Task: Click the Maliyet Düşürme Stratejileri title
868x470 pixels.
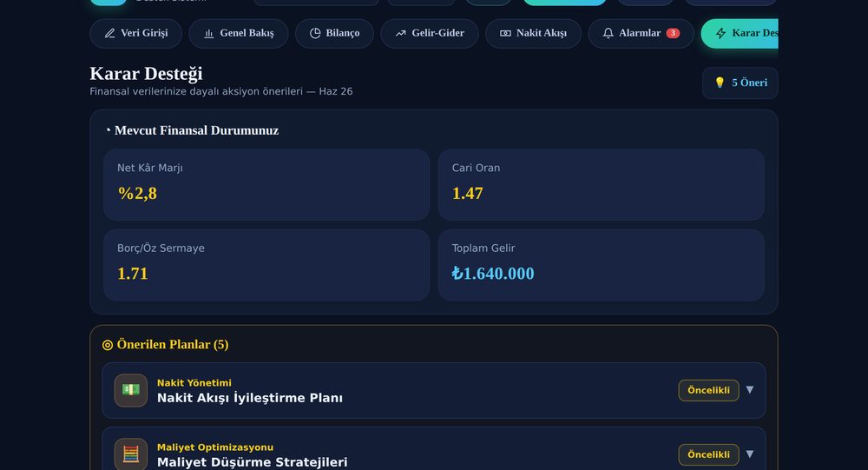Action: click(253, 462)
